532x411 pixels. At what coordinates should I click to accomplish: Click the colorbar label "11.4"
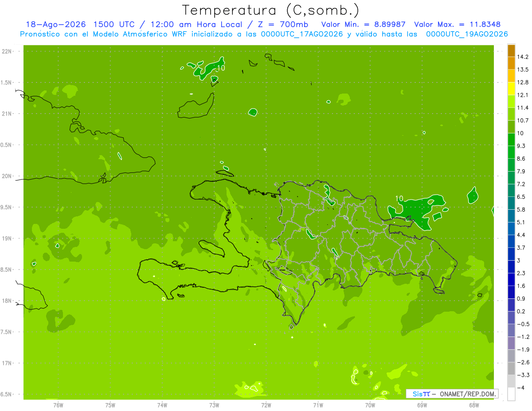(523, 108)
